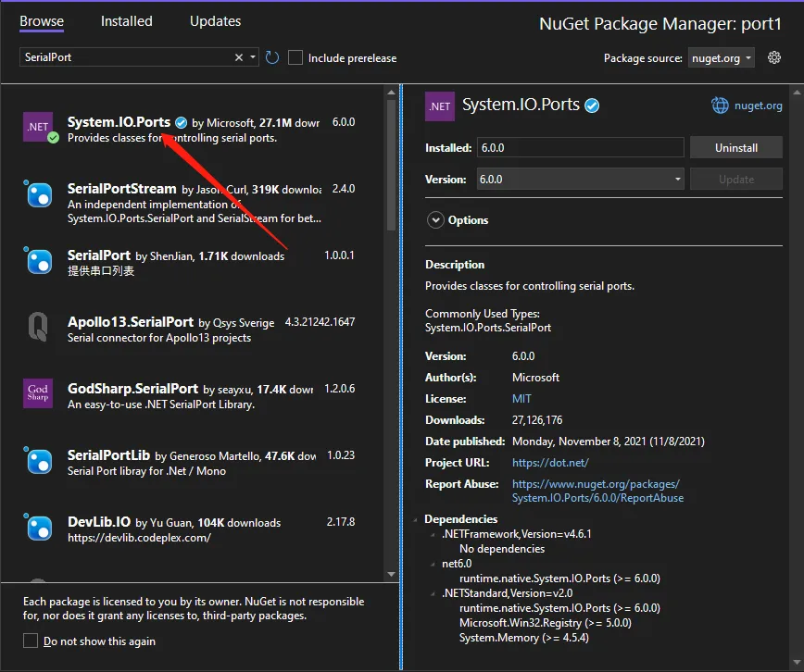
Task: Click the details pane scroll-up arrow
Action: tap(797, 93)
